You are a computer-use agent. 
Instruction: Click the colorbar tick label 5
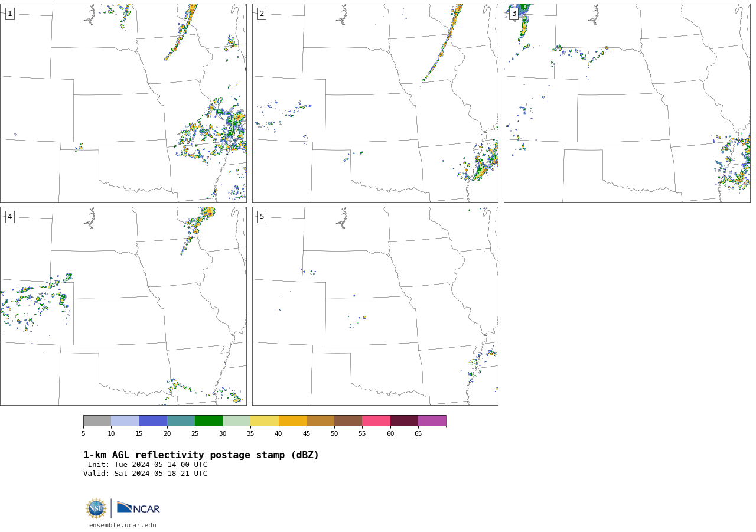tap(83, 434)
